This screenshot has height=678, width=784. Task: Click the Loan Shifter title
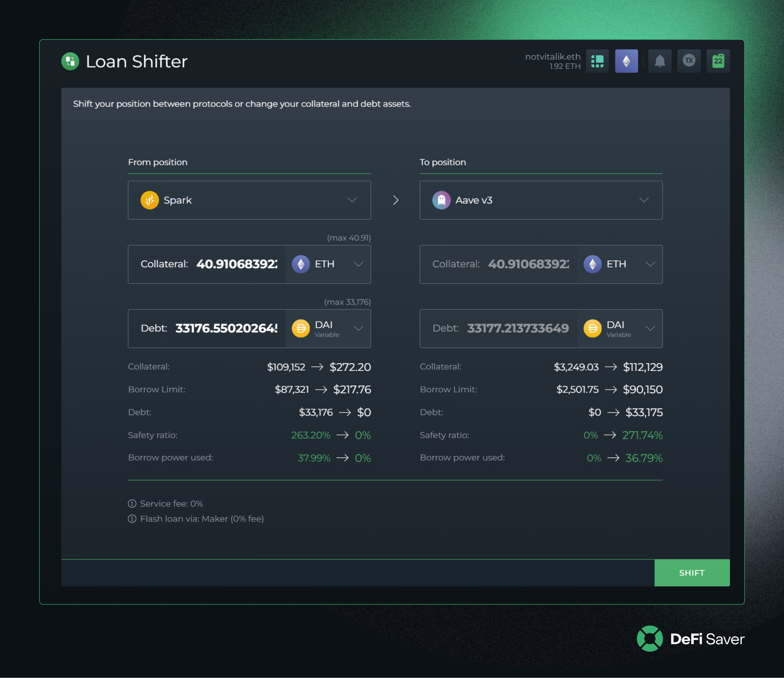pyautogui.click(x=137, y=61)
